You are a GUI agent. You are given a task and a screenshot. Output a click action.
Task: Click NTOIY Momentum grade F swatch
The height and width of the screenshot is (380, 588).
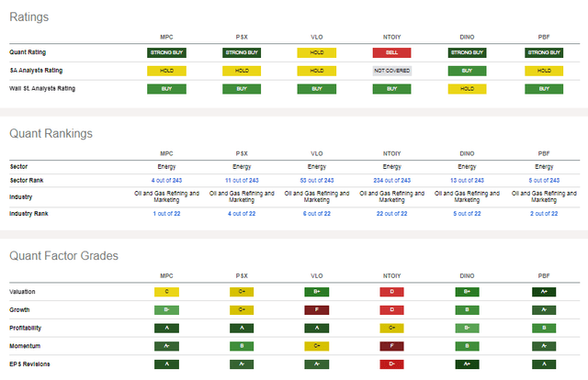[392, 346]
